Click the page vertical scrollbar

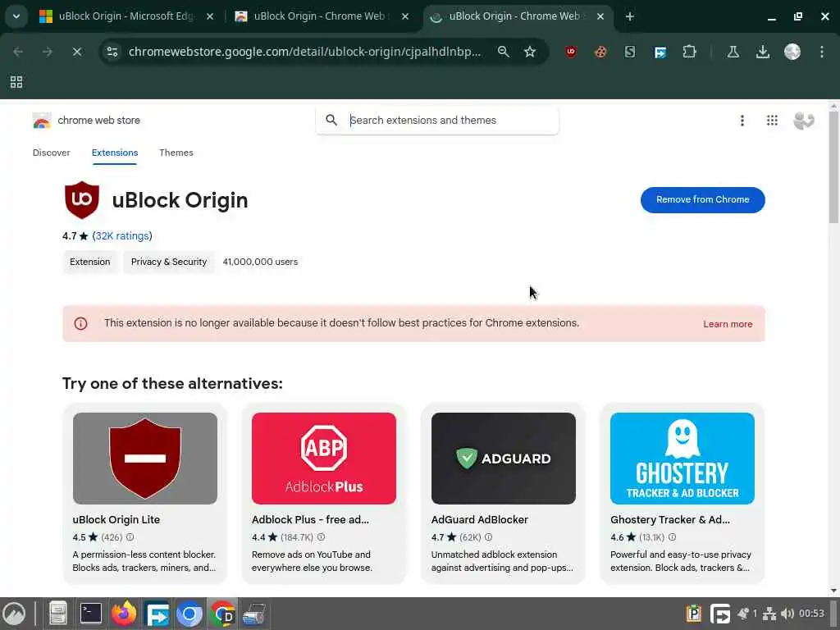click(x=833, y=166)
